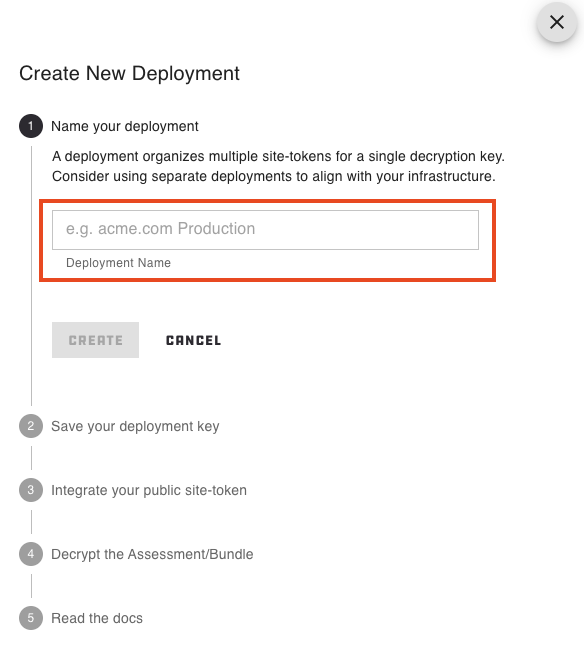Click the step 3 number circle
584x648 pixels.
31,490
